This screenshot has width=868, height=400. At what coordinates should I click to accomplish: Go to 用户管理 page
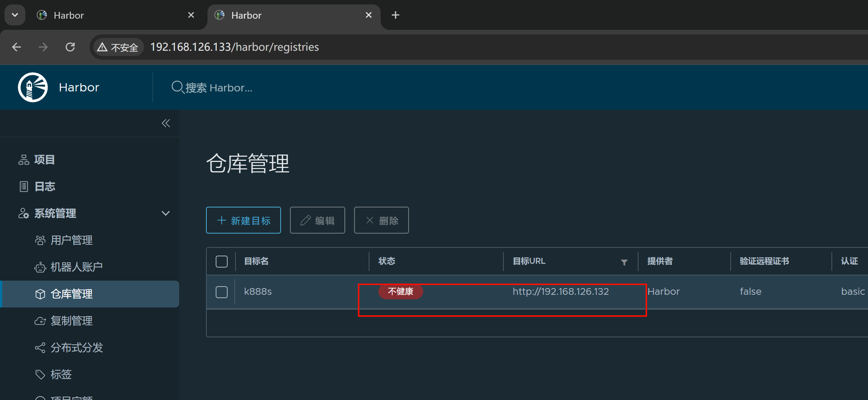coord(71,240)
